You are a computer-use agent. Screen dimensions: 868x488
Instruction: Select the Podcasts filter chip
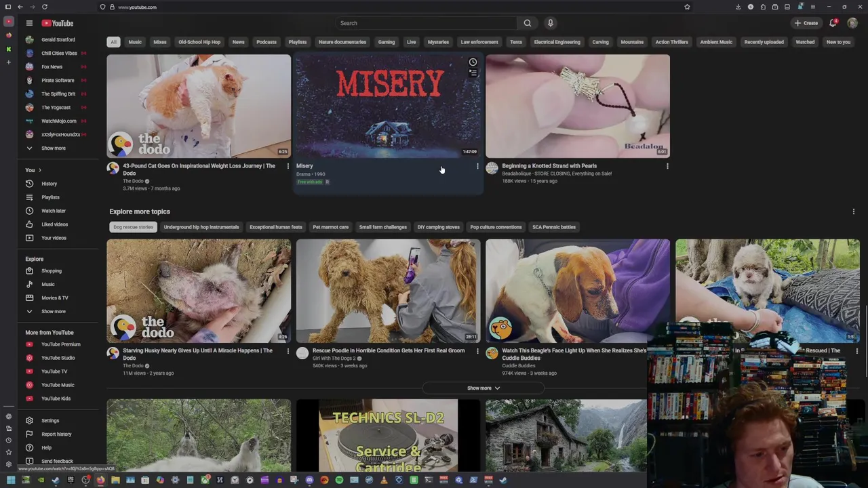[x=267, y=42]
